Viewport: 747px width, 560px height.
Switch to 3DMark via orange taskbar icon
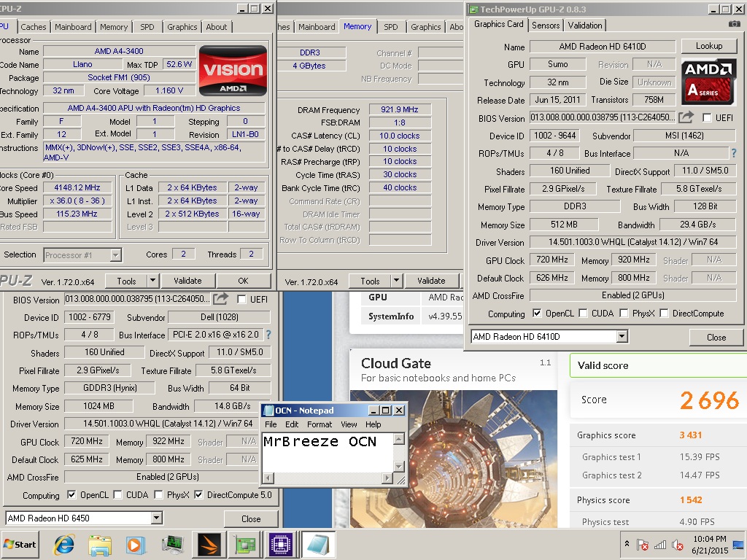coord(209,545)
